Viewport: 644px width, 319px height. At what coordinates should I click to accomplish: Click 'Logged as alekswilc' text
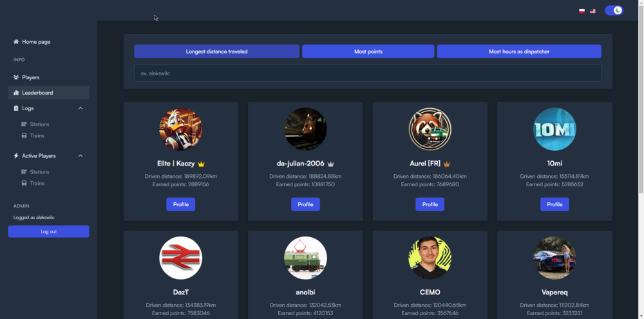33,217
